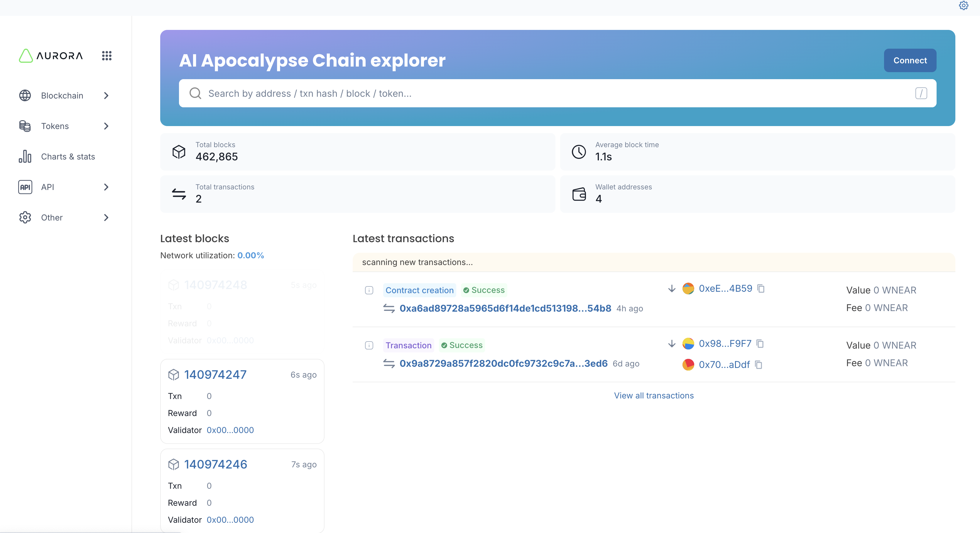Expand the Other menu chevron
Viewport: 980px width, 533px height.
click(x=106, y=218)
